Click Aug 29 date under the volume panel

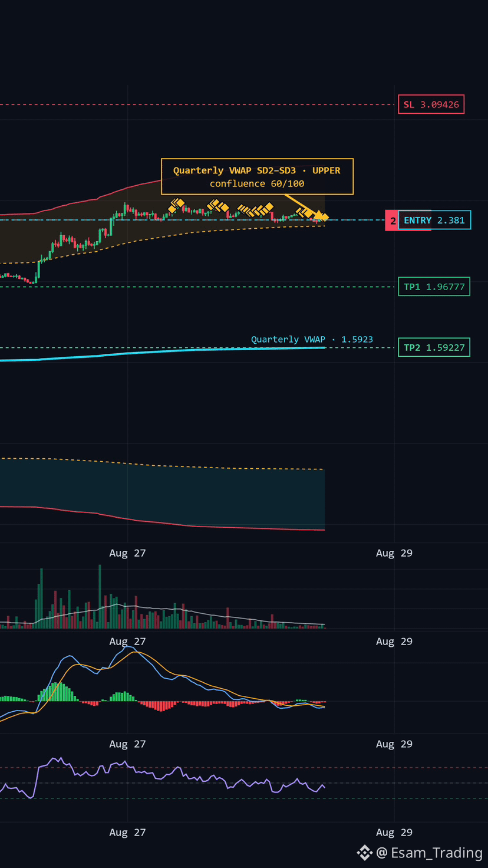tap(394, 642)
